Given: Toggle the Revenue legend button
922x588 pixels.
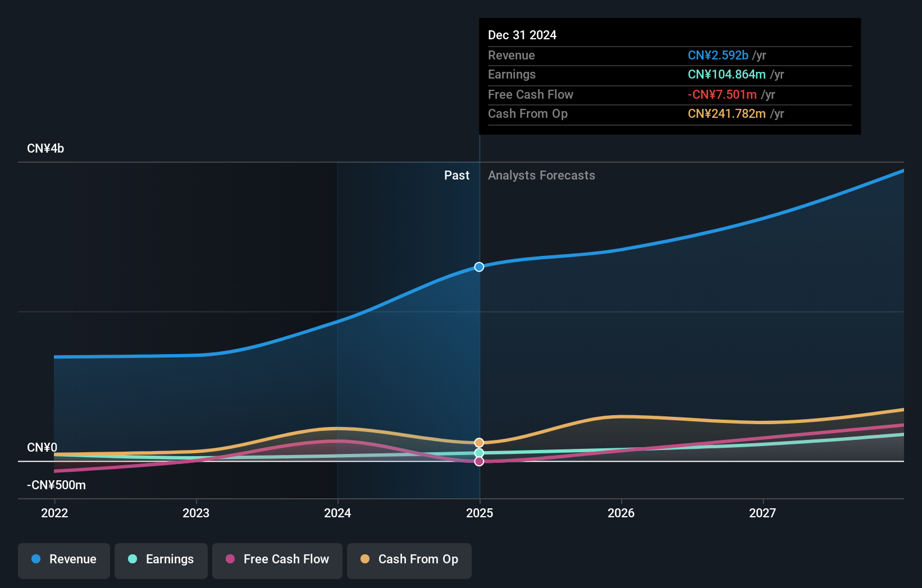Looking at the screenshot, I should [64, 561].
